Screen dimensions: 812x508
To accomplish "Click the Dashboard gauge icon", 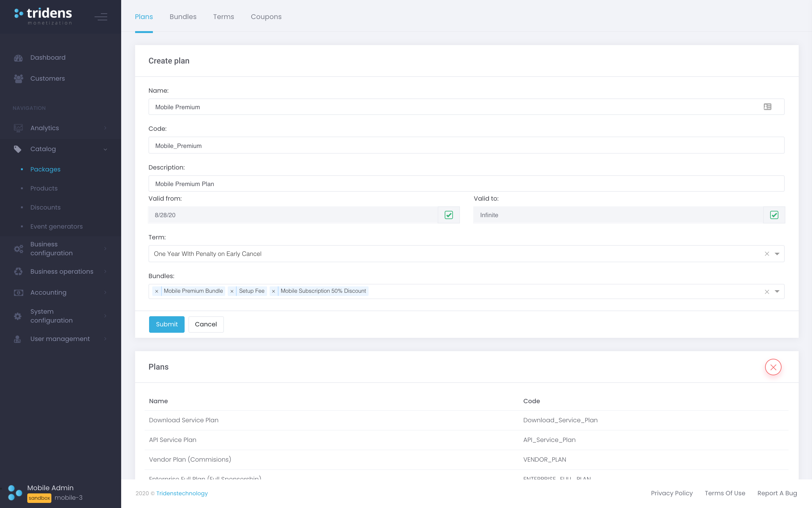I will [18, 58].
